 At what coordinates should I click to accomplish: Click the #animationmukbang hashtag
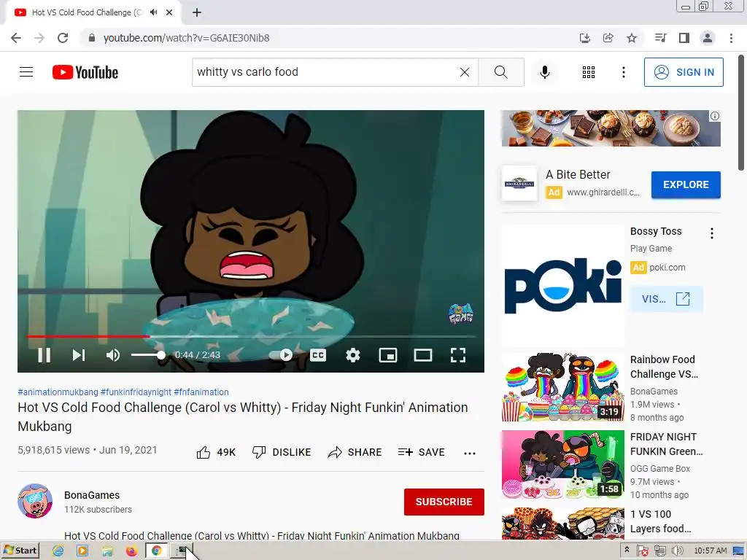(x=58, y=392)
